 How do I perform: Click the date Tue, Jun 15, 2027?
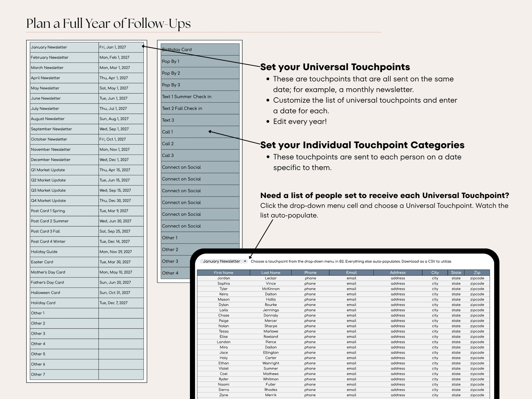[121, 180]
